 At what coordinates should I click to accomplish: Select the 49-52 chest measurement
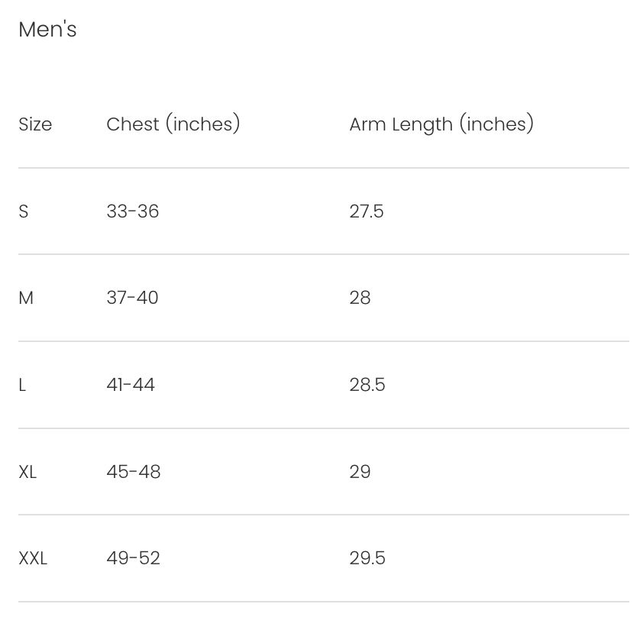132,559
